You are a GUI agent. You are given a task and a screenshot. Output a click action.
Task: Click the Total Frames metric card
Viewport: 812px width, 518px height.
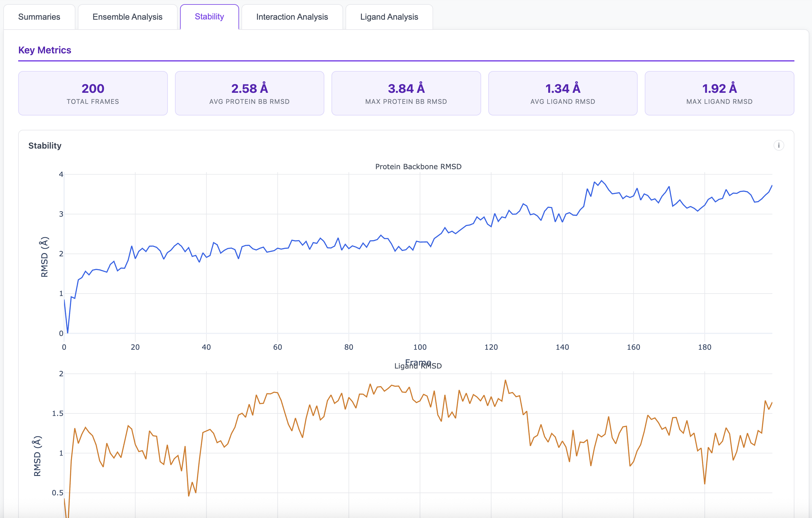(93, 93)
